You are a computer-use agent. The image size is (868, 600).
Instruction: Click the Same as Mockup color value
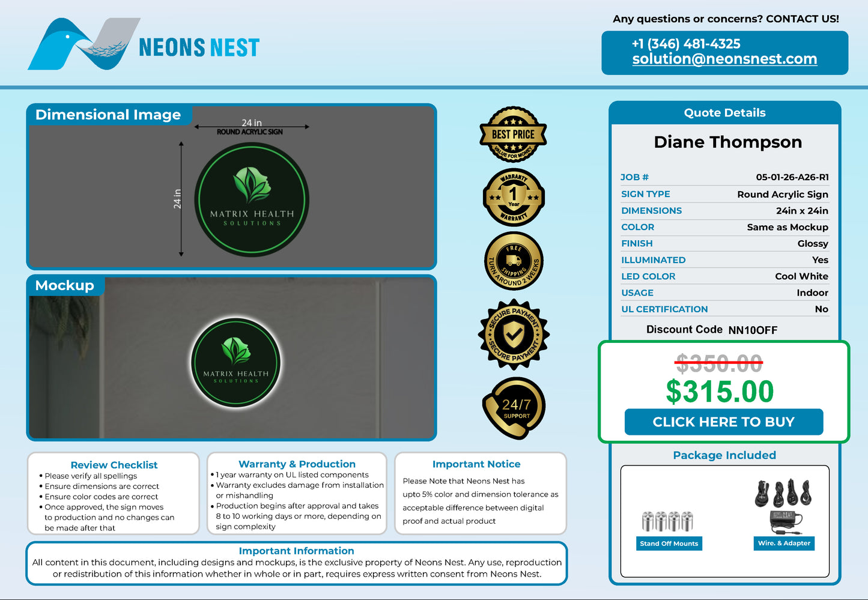[788, 227]
